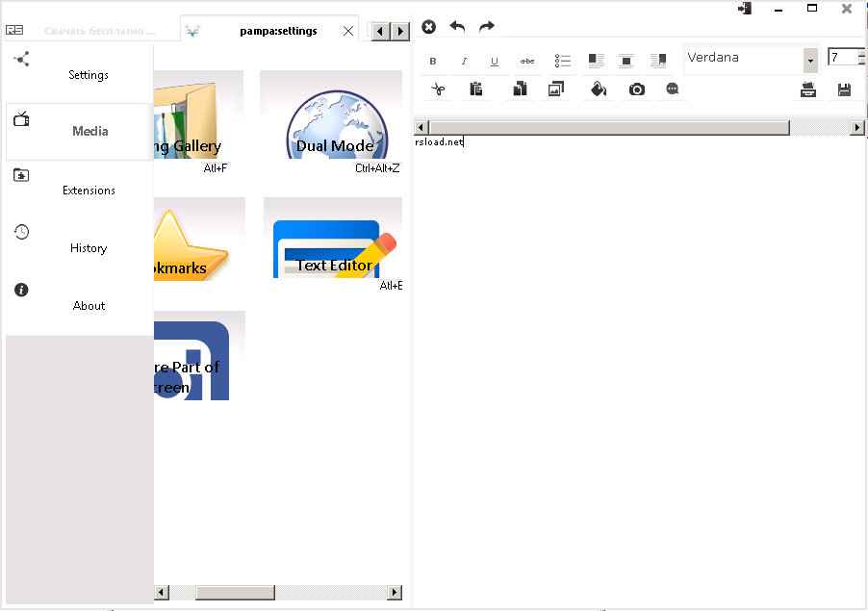Switch to the Скачать бесплатно tab
868x611 pixels.
click(100, 31)
